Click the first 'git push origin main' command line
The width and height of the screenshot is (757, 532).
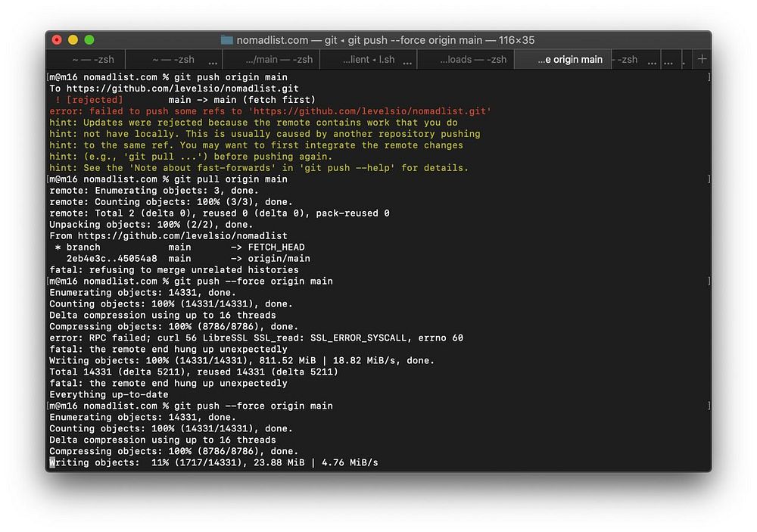click(x=169, y=77)
